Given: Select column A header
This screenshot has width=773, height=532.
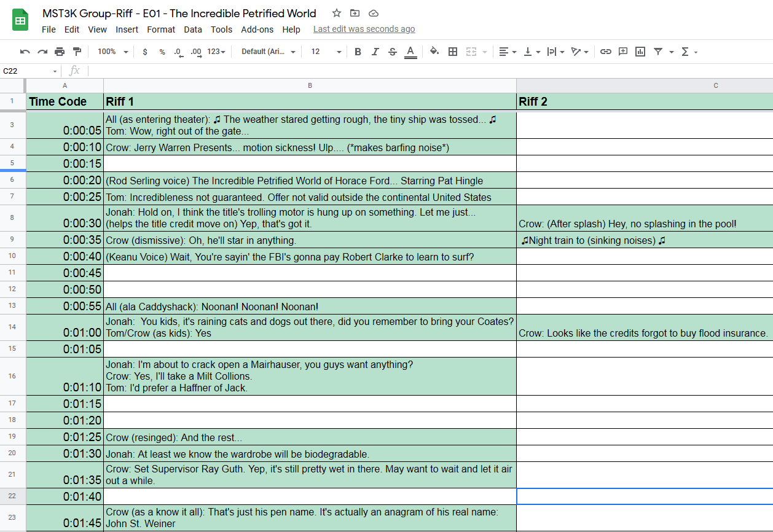Looking at the screenshot, I should pos(65,85).
